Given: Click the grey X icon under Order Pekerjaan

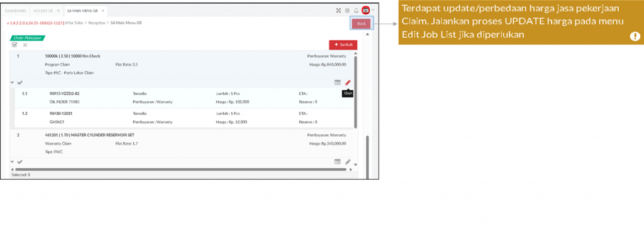Looking at the screenshot, I should [x=25, y=45].
